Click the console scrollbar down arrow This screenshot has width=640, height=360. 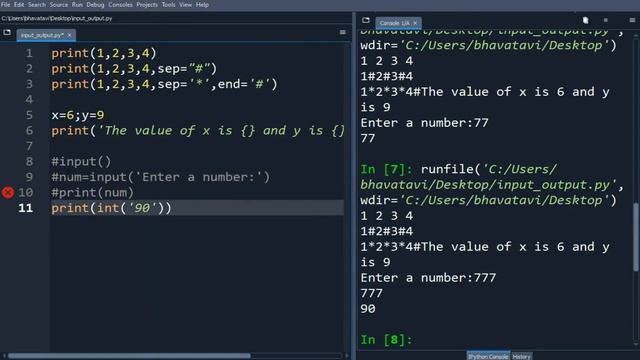636,345
